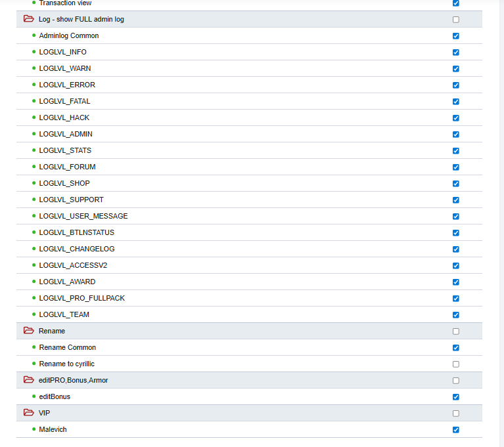Click the LOGLVL_WARN label
The height and width of the screenshot is (447, 504).
point(65,68)
